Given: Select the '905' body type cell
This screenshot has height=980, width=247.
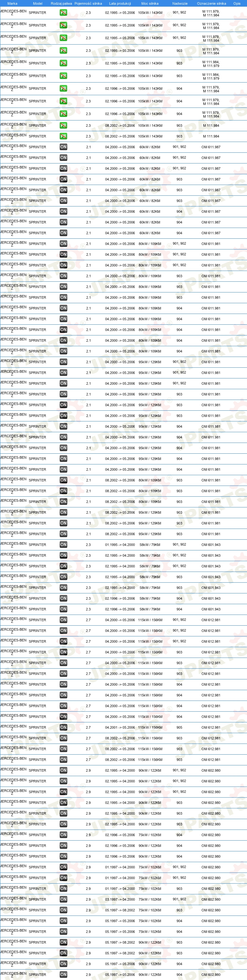Looking at the screenshot, I should tap(179, 727).
